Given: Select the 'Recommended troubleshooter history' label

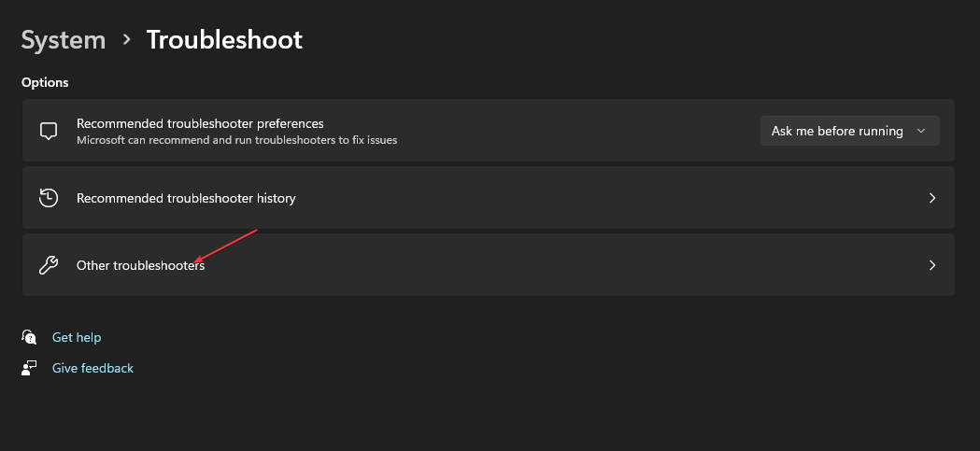Looking at the screenshot, I should point(186,198).
